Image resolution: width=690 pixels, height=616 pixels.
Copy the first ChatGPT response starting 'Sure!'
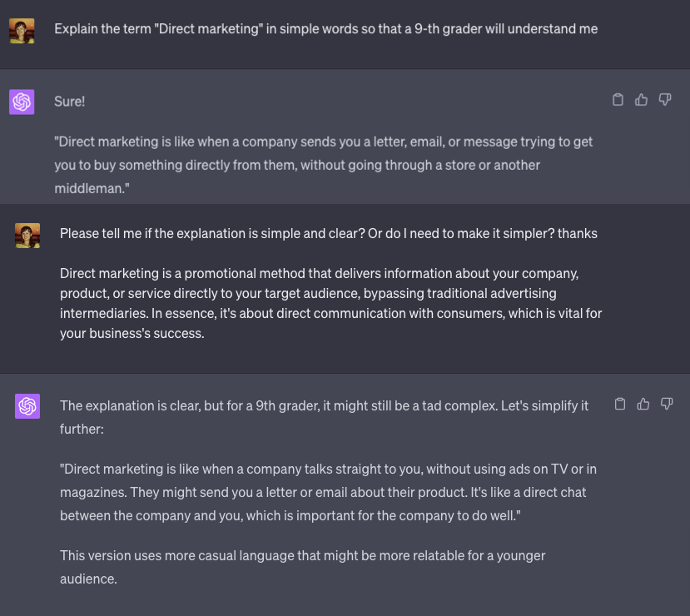click(x=618, y=100)
